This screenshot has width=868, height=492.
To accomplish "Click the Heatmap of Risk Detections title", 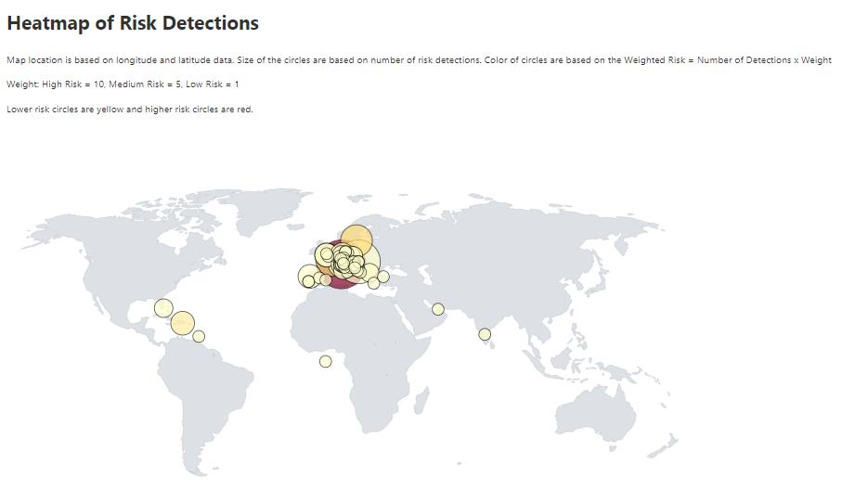I will [133, 23].
